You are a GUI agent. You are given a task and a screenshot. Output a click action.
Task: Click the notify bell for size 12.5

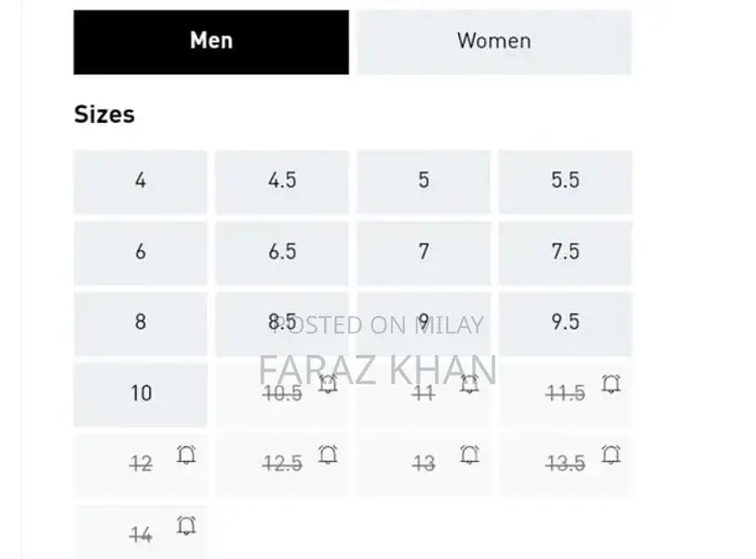pos(328,455)
